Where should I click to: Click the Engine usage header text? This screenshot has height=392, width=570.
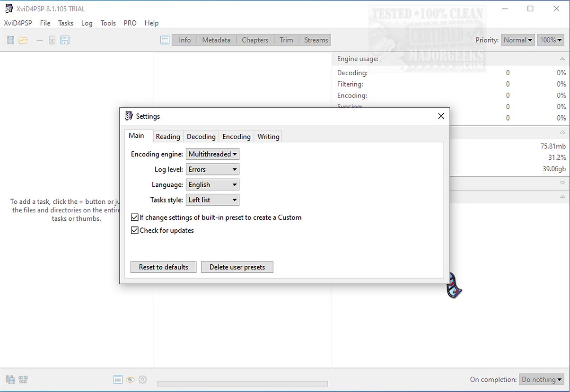click(358, 59)
